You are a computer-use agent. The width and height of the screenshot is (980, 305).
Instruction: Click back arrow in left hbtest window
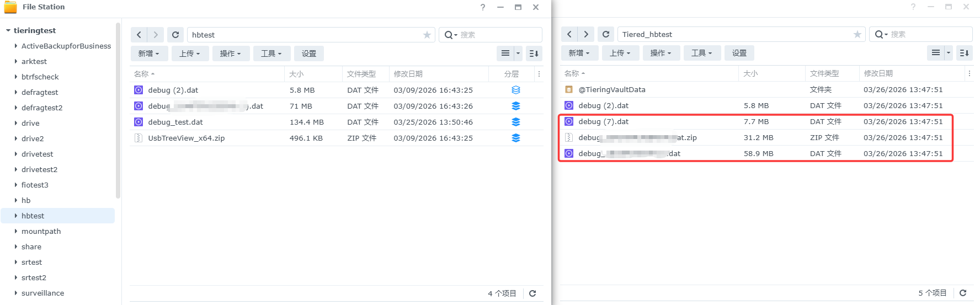tap(139, 35)
